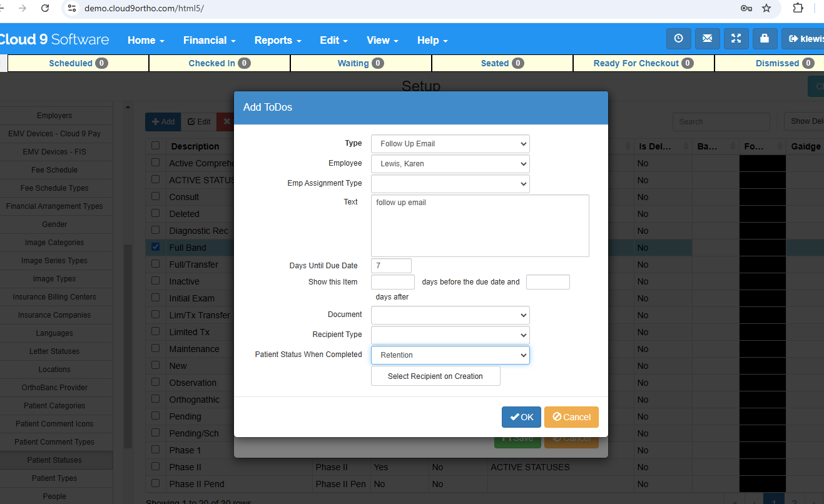The image size is (824, 504).
Task: Open the Help menu
Action: click(x=432, y=40)
